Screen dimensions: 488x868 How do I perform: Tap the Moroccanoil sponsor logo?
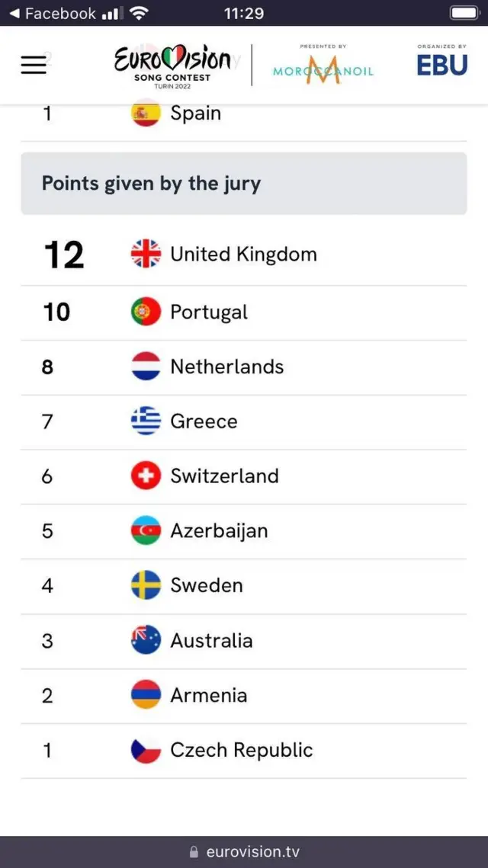click(323, 68)
